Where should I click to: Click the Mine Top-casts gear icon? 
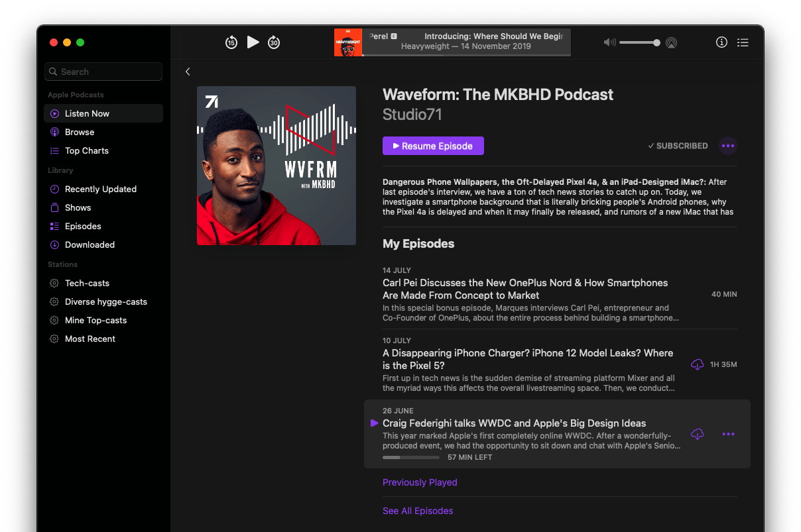pos(54,321)
